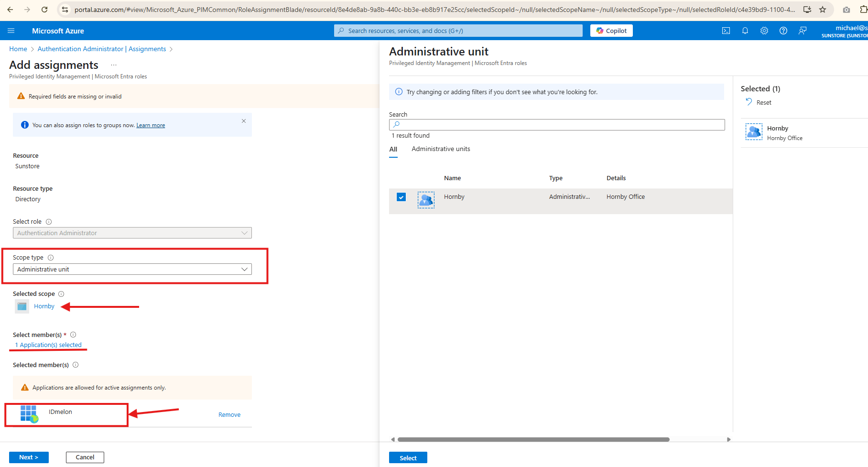
Task: Open portal settings gear
Action: point(764,31)
